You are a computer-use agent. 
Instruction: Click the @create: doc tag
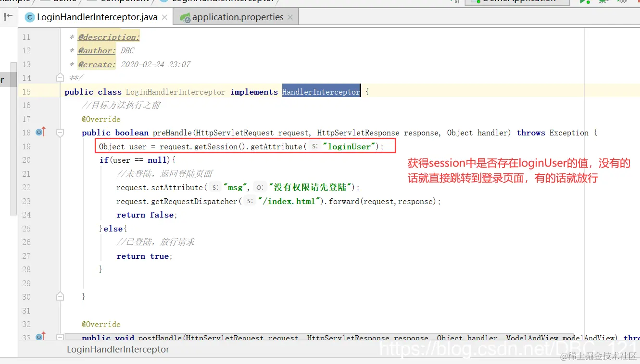pos(97,64)
